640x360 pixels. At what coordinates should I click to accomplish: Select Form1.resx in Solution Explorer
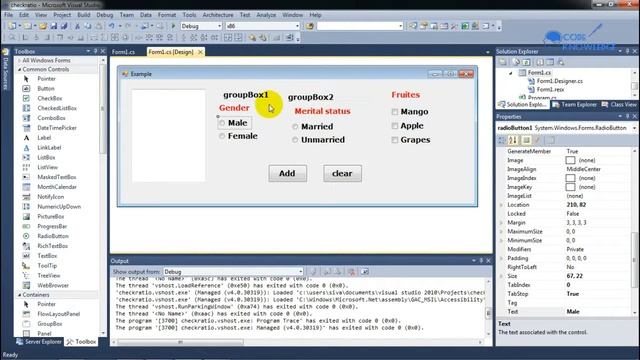550,89
